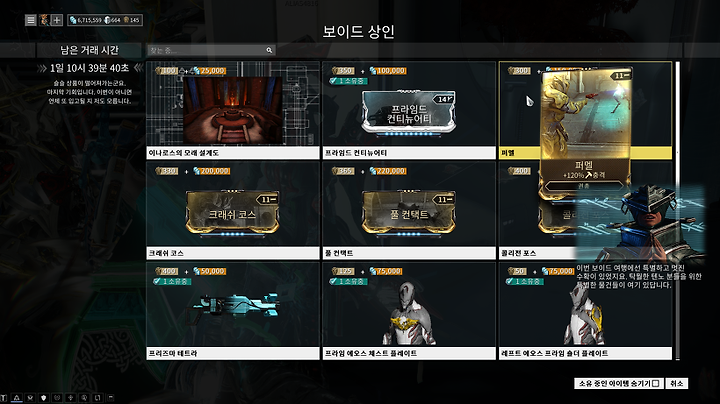Click the item list vertical scrollbar
The width and height of the screenshot is (720, 404).
tap(677, 210)
